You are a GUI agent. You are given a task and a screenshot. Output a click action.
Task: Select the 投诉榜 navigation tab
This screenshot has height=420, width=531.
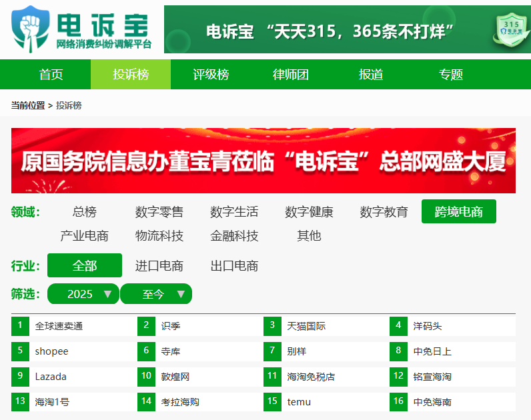pos(131,75)
